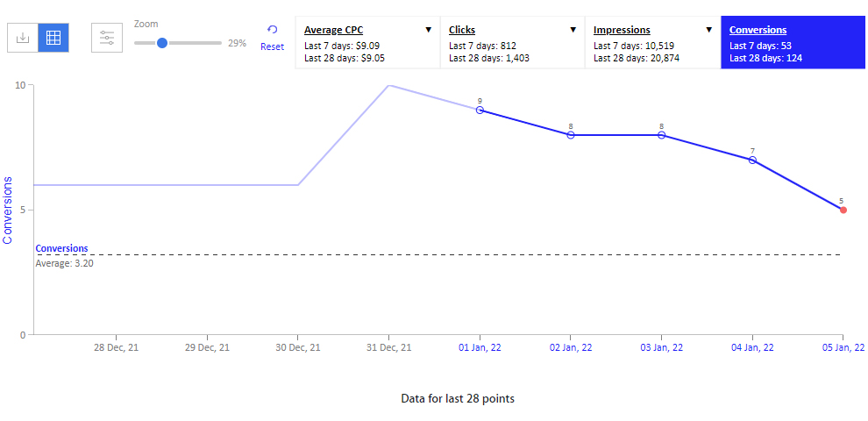868x421 pixels.
Task: Click the Conversions average line label
Action: click(61, 249)
